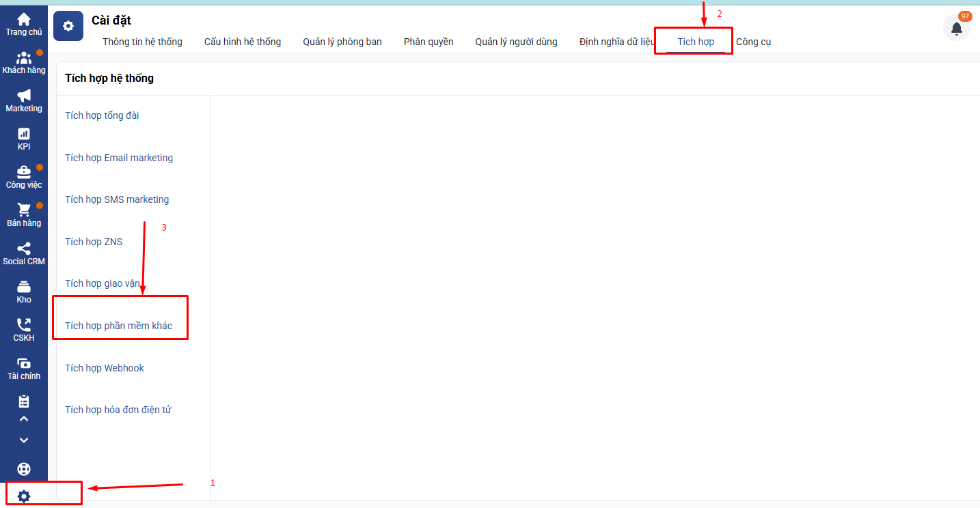Open Tài chính finance icon
The height and width of the screenshot is (508, 980).
(x=24, y=363)
